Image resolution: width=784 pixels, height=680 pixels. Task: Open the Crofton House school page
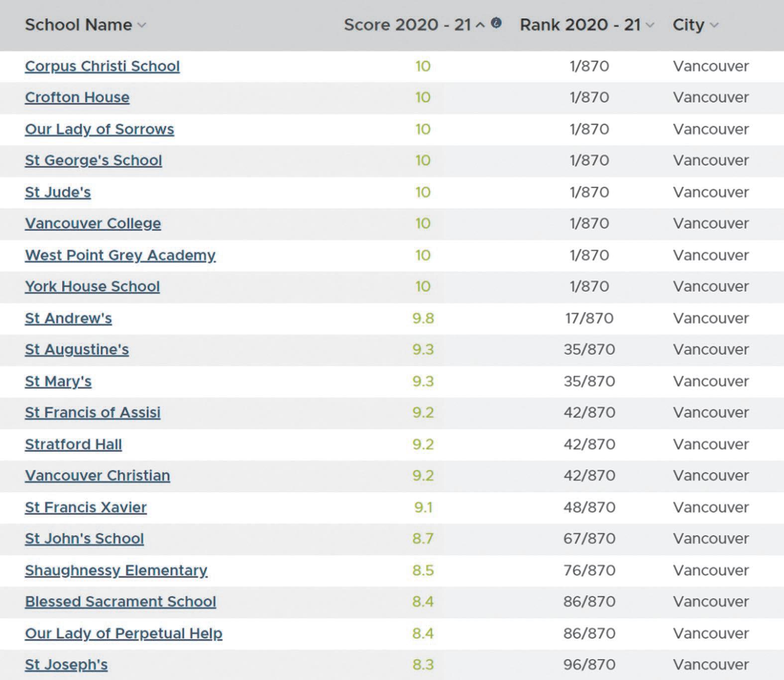(77, 98)
